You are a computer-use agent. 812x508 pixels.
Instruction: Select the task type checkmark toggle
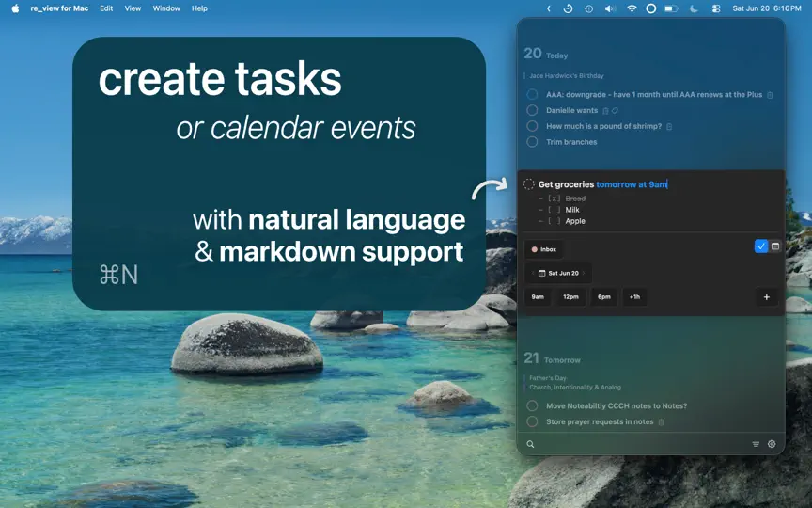pyautogui.click(x=760, y=246)
